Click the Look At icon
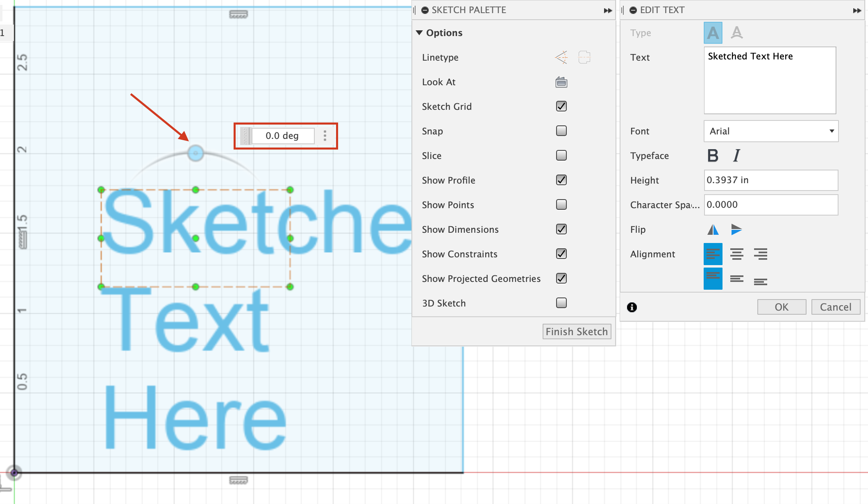The height and width of the screenshot is (504, 868). click(561, 82)
